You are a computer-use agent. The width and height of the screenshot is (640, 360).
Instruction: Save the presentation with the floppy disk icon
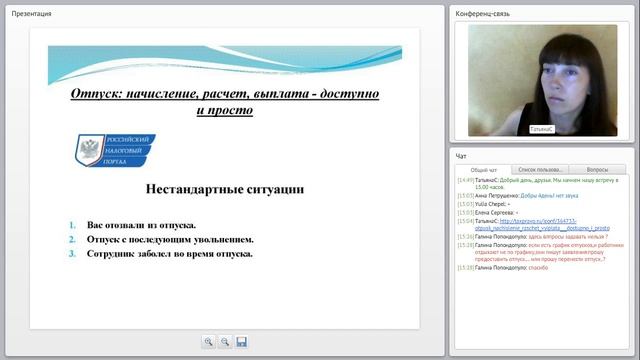click(x=241, y=342)
